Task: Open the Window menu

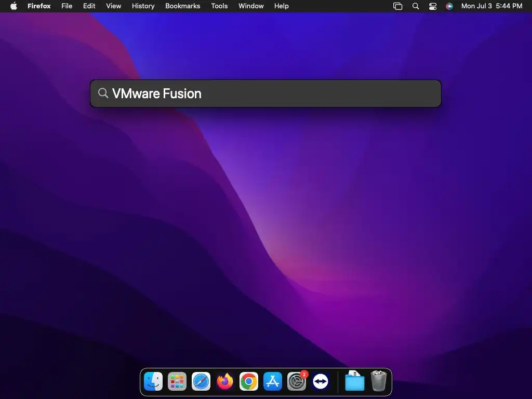Action: coord(251,6)
